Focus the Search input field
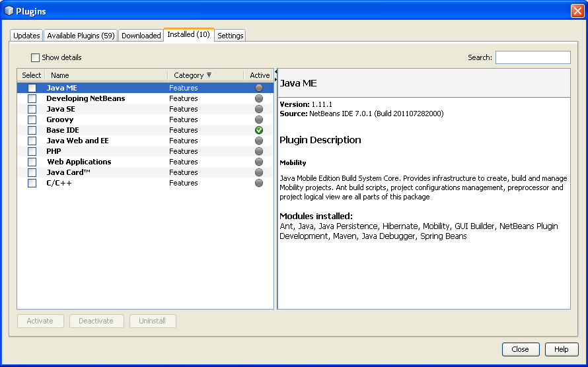Image resolution: width=588 pixels, height=367 pixels. coord(533,57)
